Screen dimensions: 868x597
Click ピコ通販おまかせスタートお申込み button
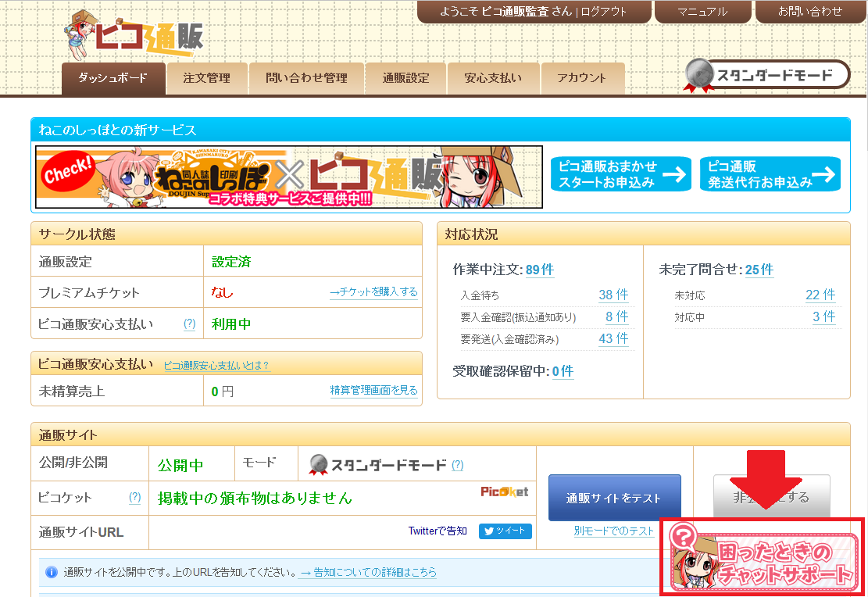[620, 174]
